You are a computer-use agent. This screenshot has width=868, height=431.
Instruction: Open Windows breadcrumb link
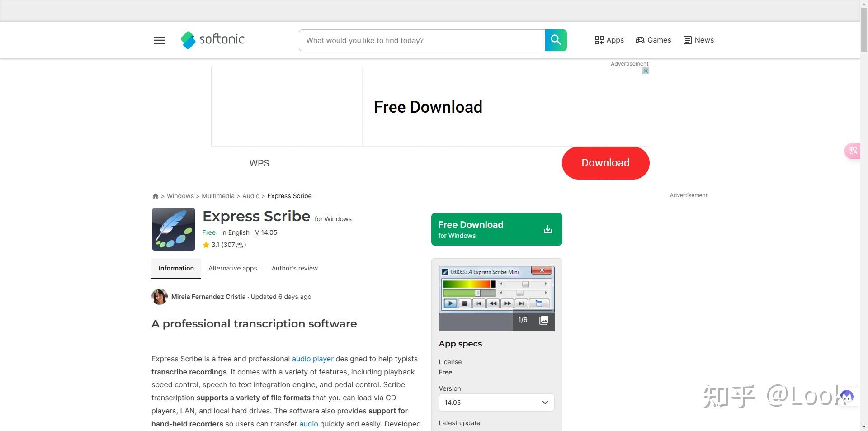(180, 196)
